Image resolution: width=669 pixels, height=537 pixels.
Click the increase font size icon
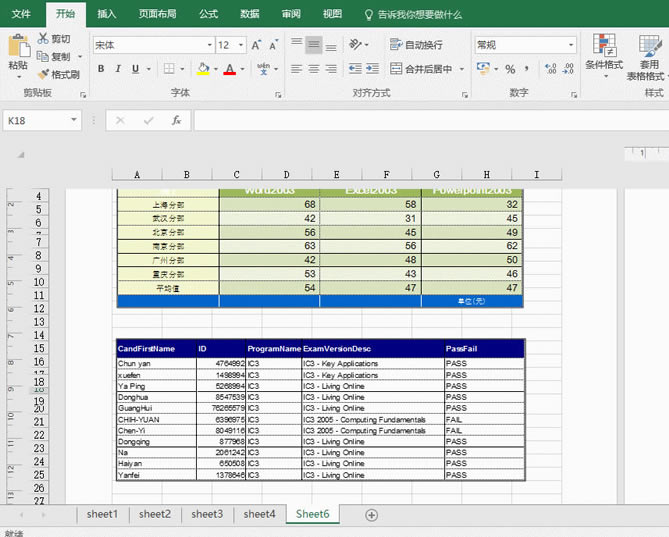(256, 45)
